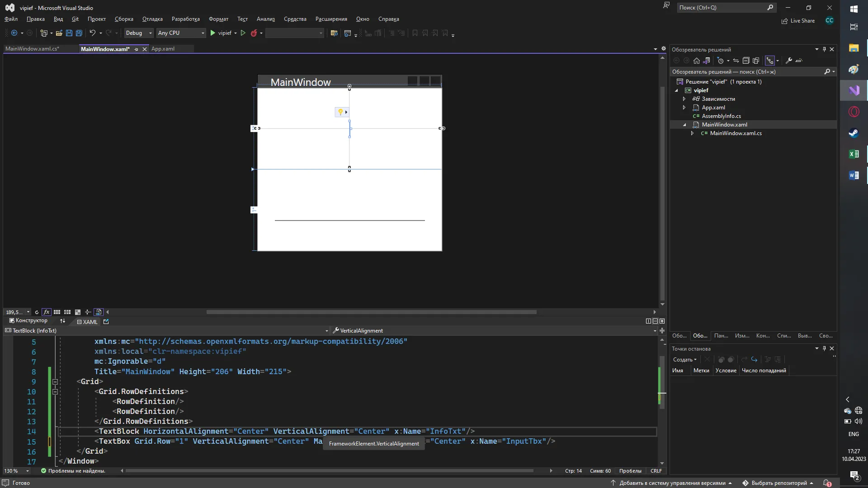868x488 pixels.
Task: Toggle pin on MainWindow.xaml tab
Action: click(x=136, y=49)
